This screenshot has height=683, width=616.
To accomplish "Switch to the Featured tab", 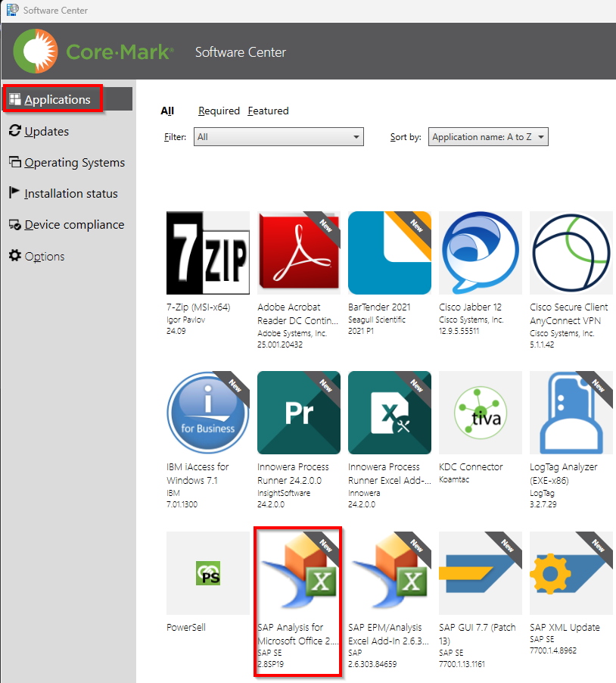I will pyautogui.click(x=268, y=111).
